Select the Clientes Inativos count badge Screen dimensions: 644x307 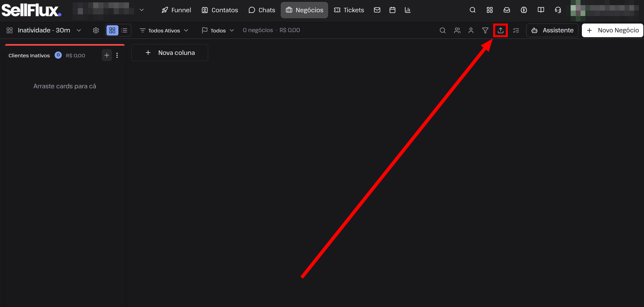pyautogui.click(x=58, y=55)
